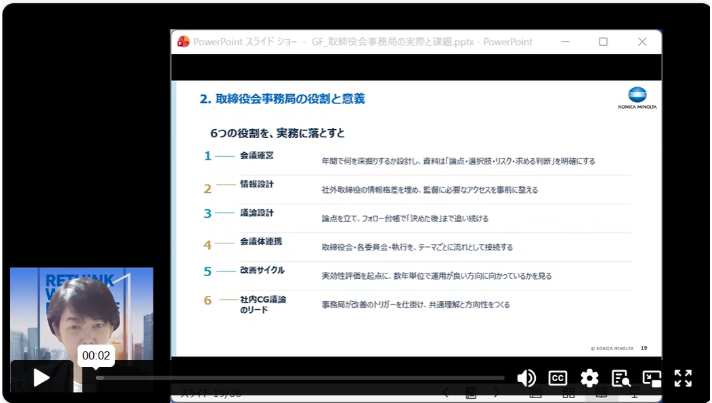Close the PowerPoint slideshow window
Viewport: 712px width, 403px height.
pos(641,42)
